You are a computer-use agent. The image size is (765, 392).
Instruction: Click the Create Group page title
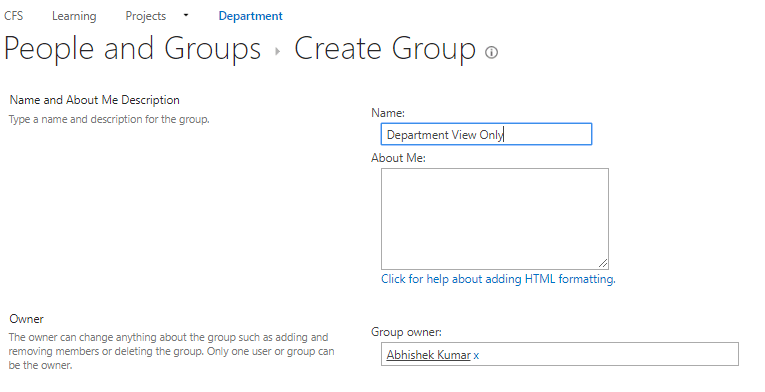tap(385, 49)
